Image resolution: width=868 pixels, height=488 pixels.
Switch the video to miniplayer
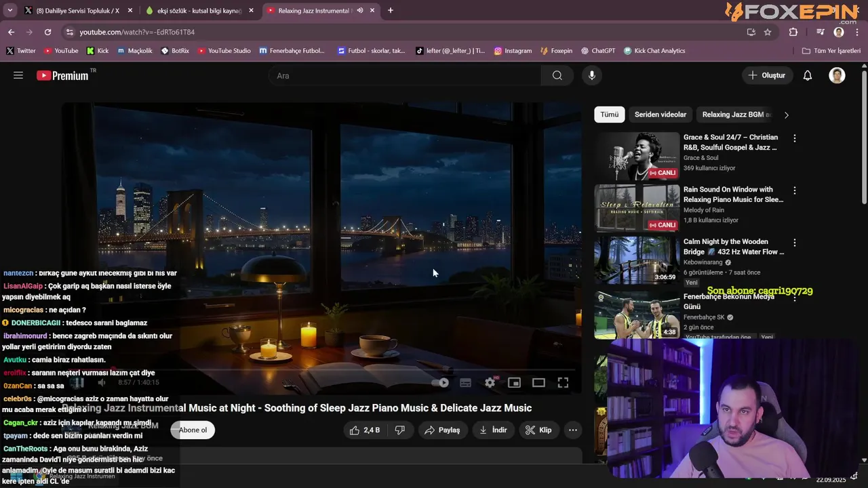(x=514, y=383)
